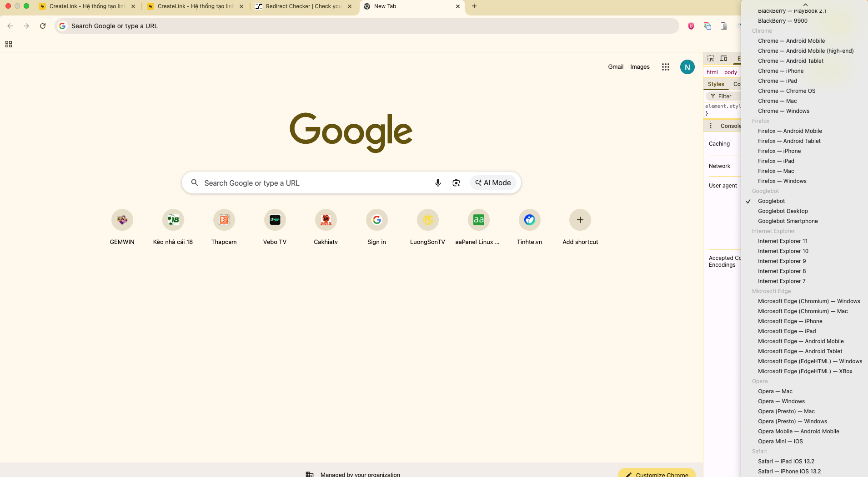Click the Gmail link
This screenshot has height=477, width=868.
pyautogui.click(x=616, y=67)
